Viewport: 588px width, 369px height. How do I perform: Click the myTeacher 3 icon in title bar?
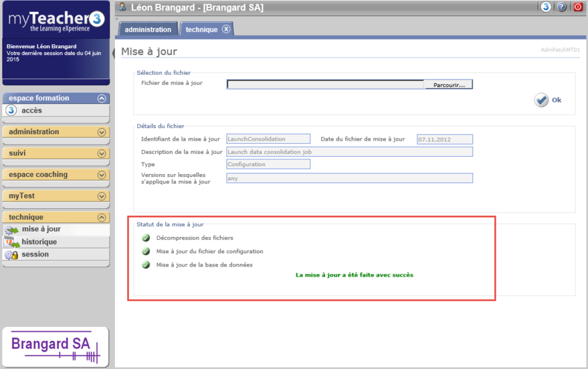[546, 7]
